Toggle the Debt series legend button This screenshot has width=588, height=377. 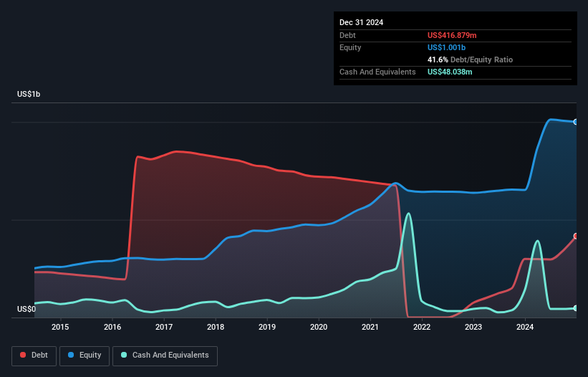click(34, 355)
